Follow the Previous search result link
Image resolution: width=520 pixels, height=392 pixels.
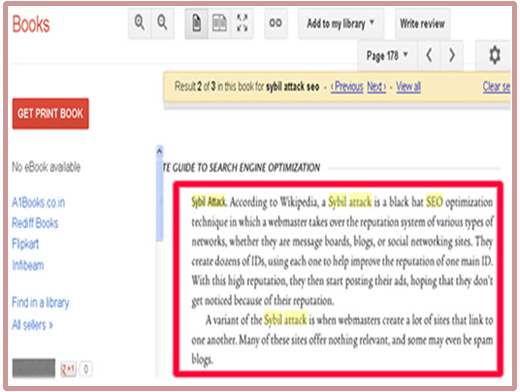[x=347, y=87]
